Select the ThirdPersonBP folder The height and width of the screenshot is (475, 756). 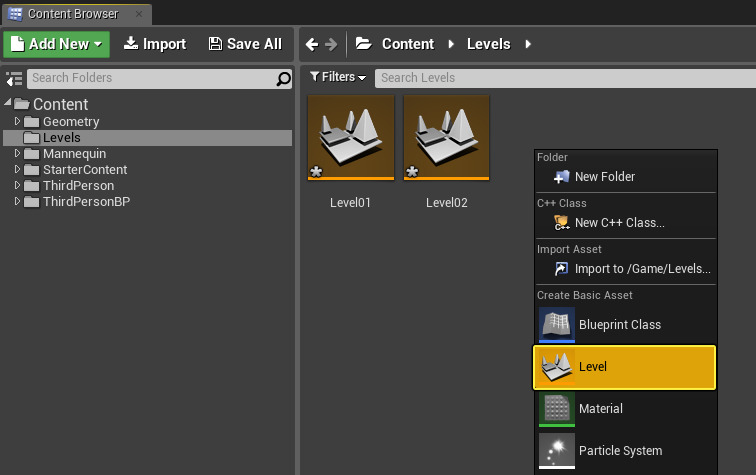(86, 202)
